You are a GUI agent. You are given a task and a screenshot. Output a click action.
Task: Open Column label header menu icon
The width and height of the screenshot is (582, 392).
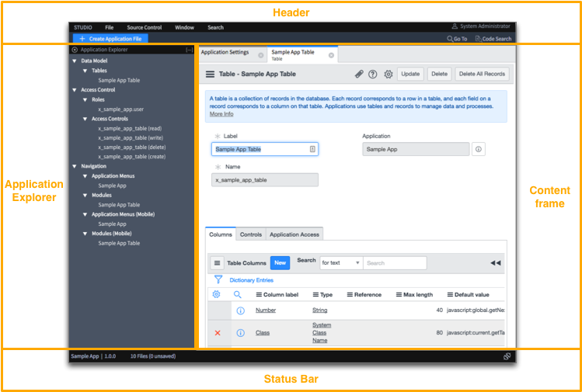(x=259, y=295)
